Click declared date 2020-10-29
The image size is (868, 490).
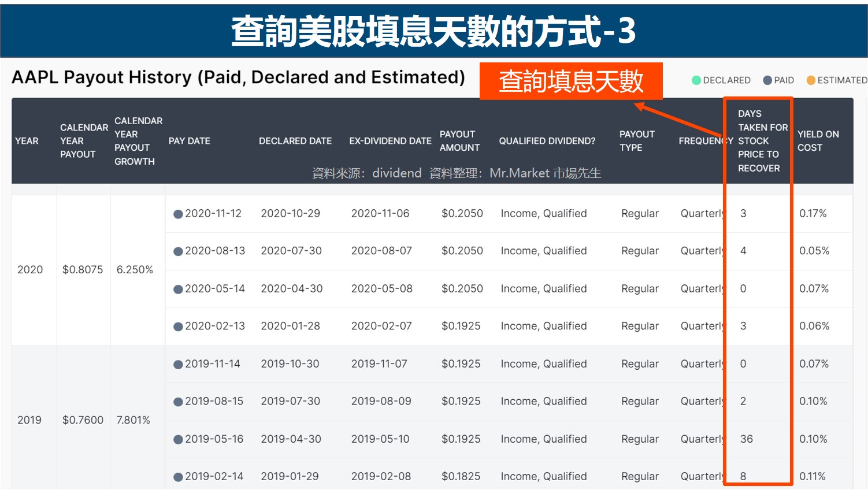(290, 214)
